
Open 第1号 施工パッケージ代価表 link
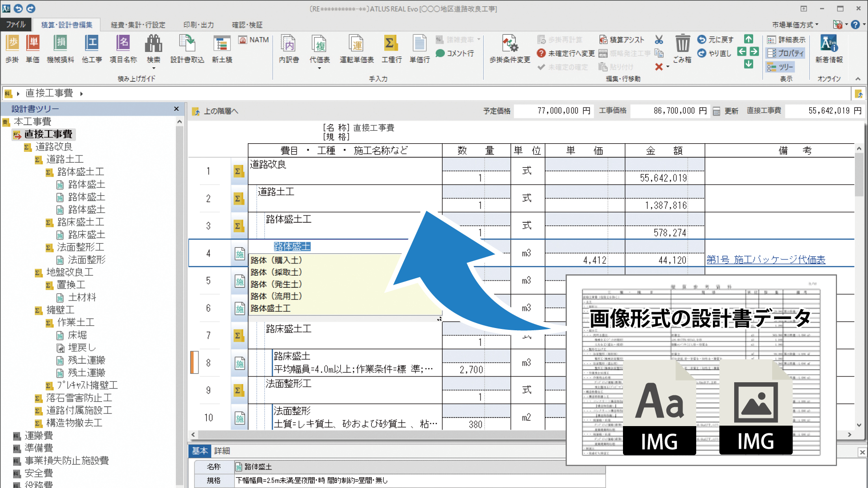pos(766,260)
